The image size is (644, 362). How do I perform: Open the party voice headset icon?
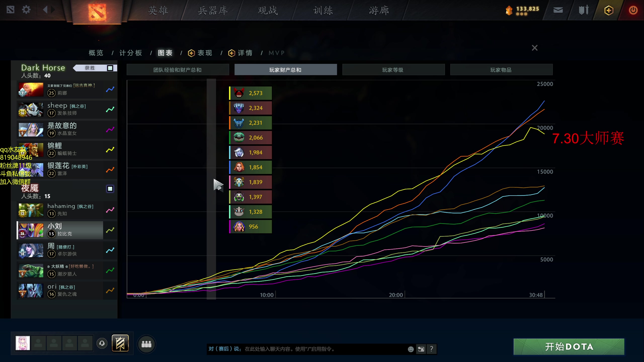(102, 343)
